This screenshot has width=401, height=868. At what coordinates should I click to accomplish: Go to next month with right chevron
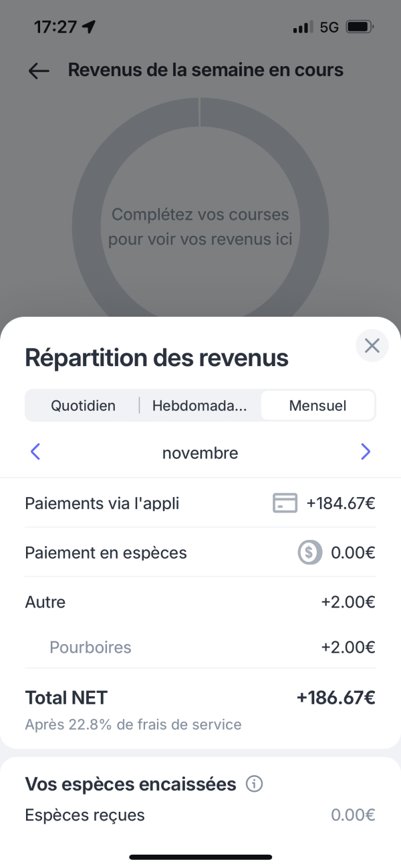366,452
